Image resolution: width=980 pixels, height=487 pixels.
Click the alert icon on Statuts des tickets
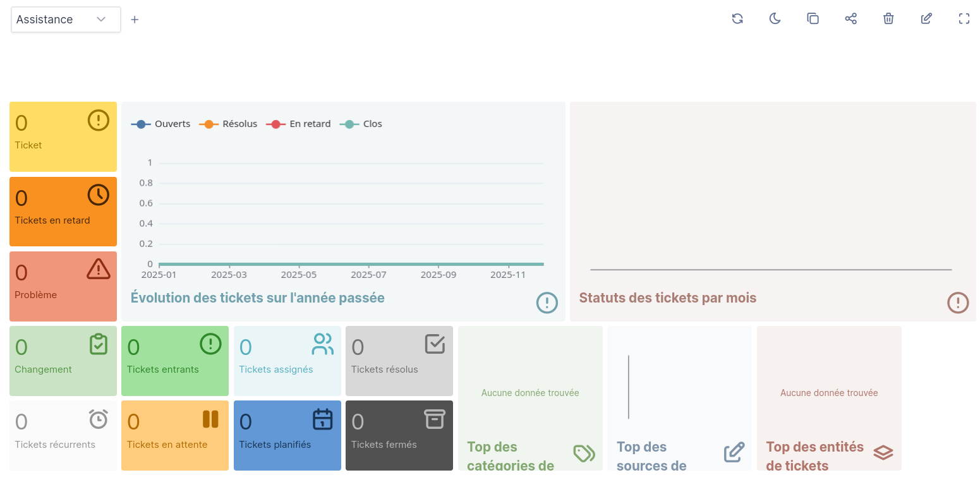pyautogui.click(x=958, y=303)
